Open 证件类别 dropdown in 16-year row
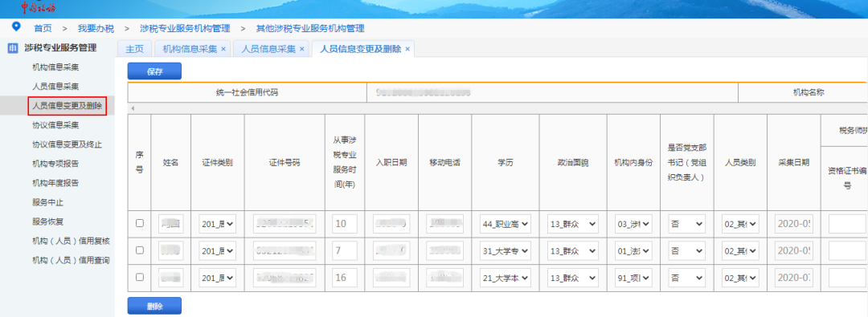The width and height of the screenshot is (868, 317). coord(218,278)
